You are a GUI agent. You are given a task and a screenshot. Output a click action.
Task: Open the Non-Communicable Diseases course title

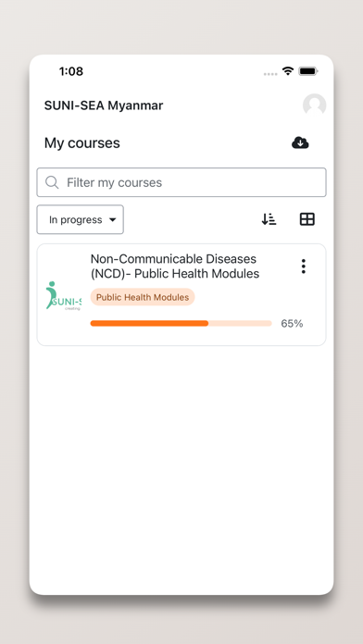pyautogui.click(x=175, y=266)
